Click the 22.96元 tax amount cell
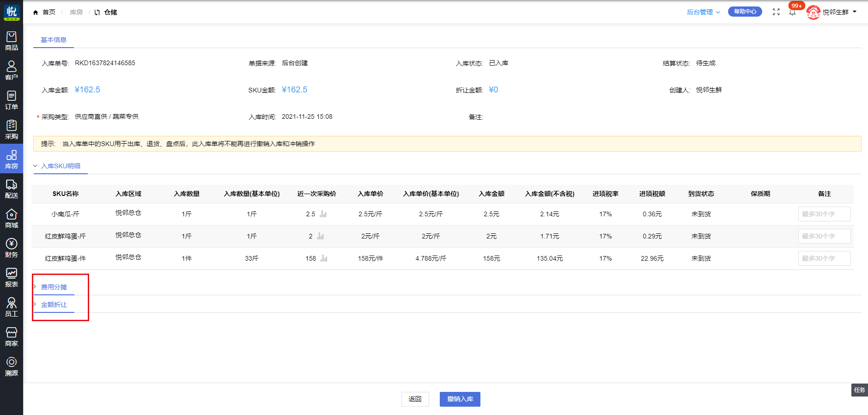The width and height of the screenshot is (868, 415). [x=652, y=258]
